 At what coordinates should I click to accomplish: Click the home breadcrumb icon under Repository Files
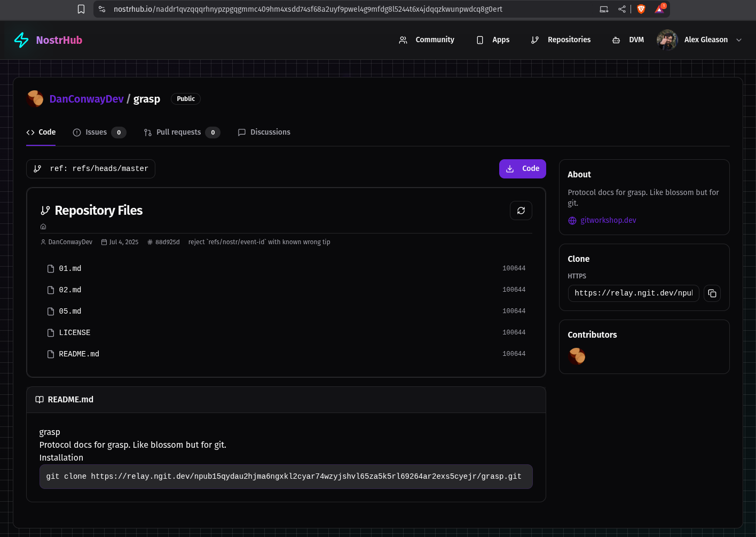[x=43, y=227]
